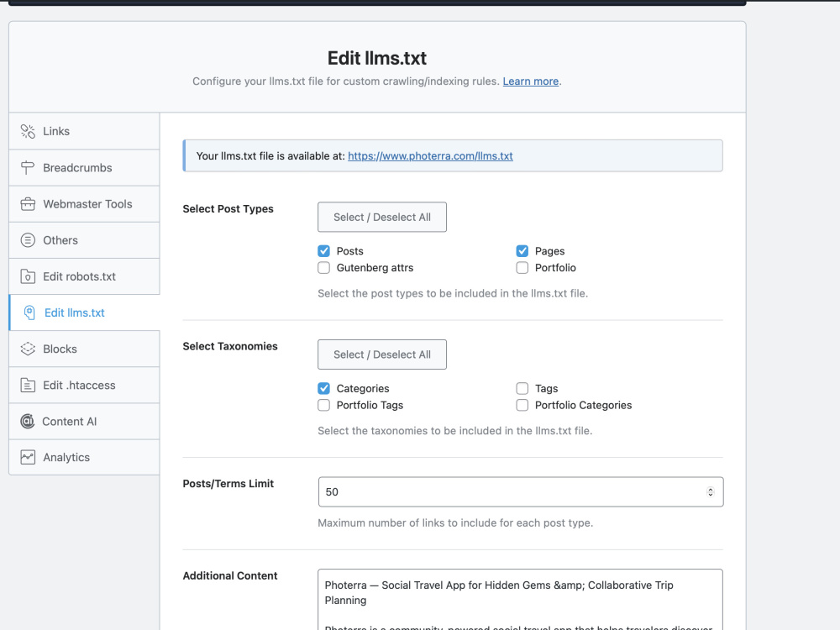Open the Edit robots.txt tab
The image size is (840, 630).
(x=84, y=276)
